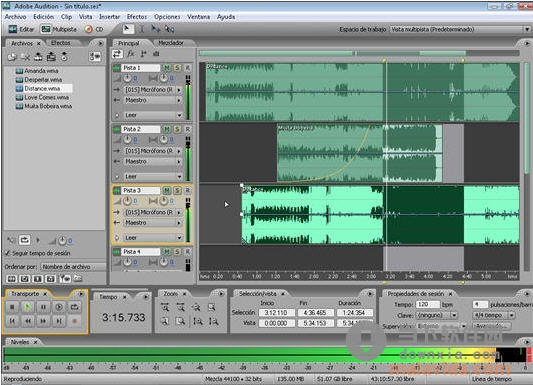Select the time selection cursor tool

pos(142,29)
